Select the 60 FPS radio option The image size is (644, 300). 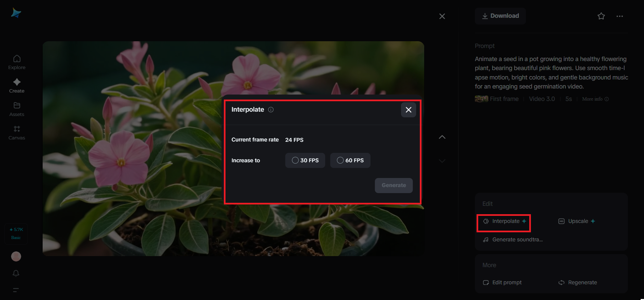pos(340,160)
